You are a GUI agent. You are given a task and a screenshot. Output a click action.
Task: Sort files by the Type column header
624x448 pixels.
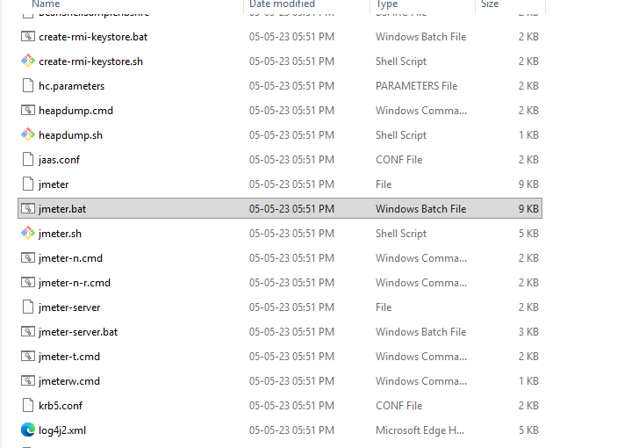click(387, 4)
